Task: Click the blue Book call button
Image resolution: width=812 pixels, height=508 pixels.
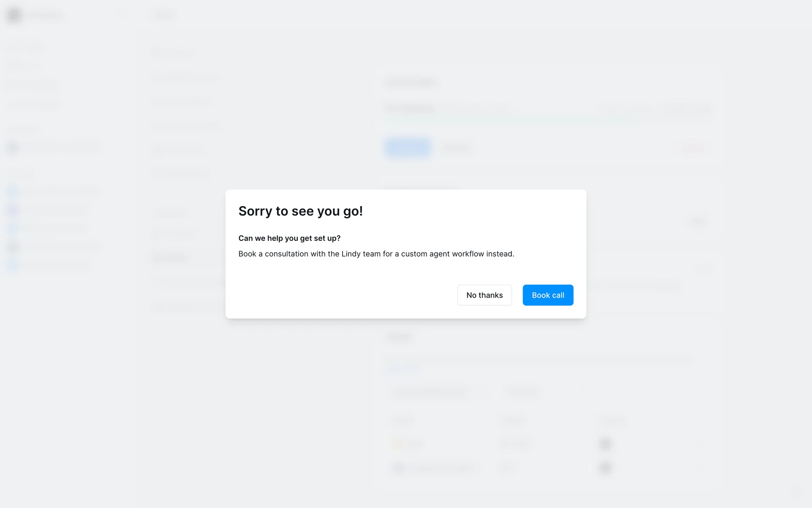Action: (548, 295)
